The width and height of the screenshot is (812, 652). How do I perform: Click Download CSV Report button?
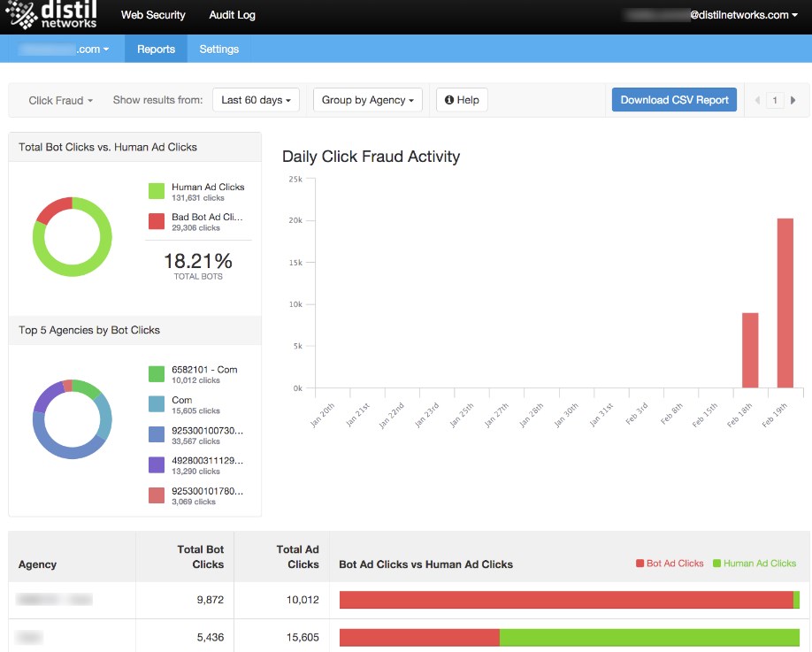674,100
